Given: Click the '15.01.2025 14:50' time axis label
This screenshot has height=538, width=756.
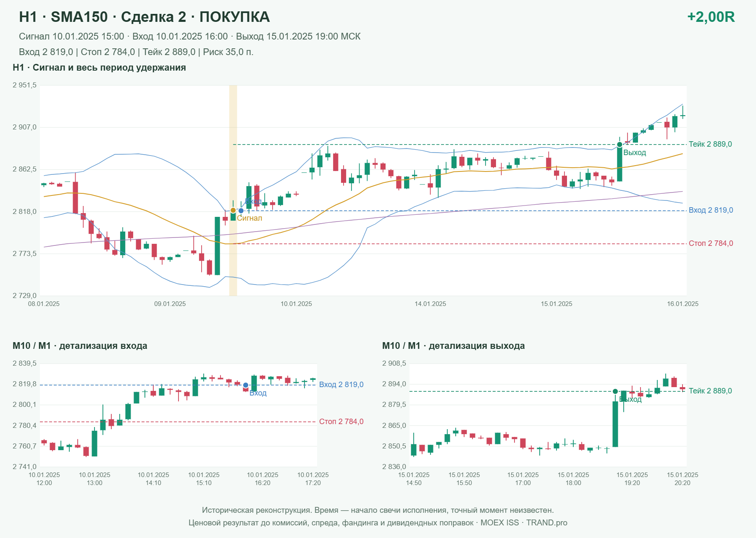Looking at the screenshot, I should point(414,479).
